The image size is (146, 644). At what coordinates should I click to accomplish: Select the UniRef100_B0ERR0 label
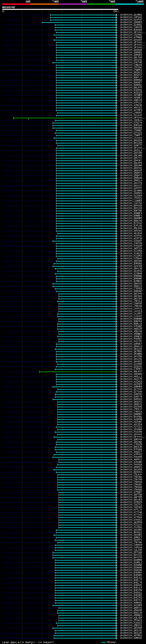click(131, 573)
